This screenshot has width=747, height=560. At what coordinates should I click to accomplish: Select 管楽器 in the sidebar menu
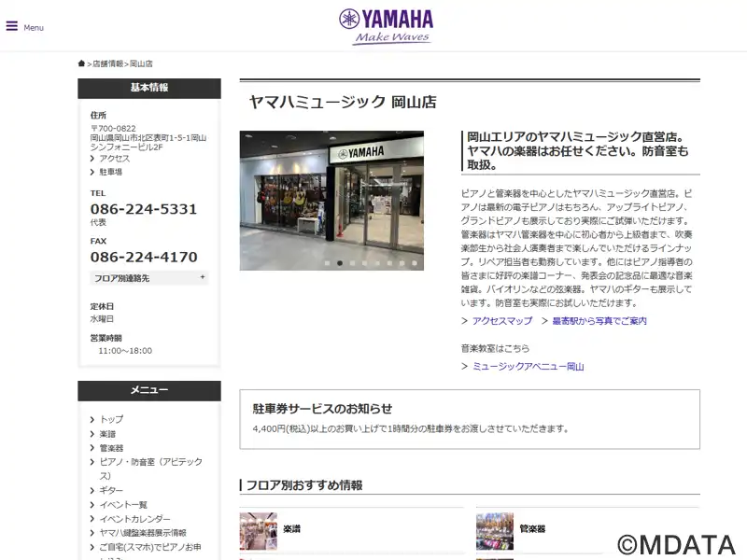tap(111, 448)
